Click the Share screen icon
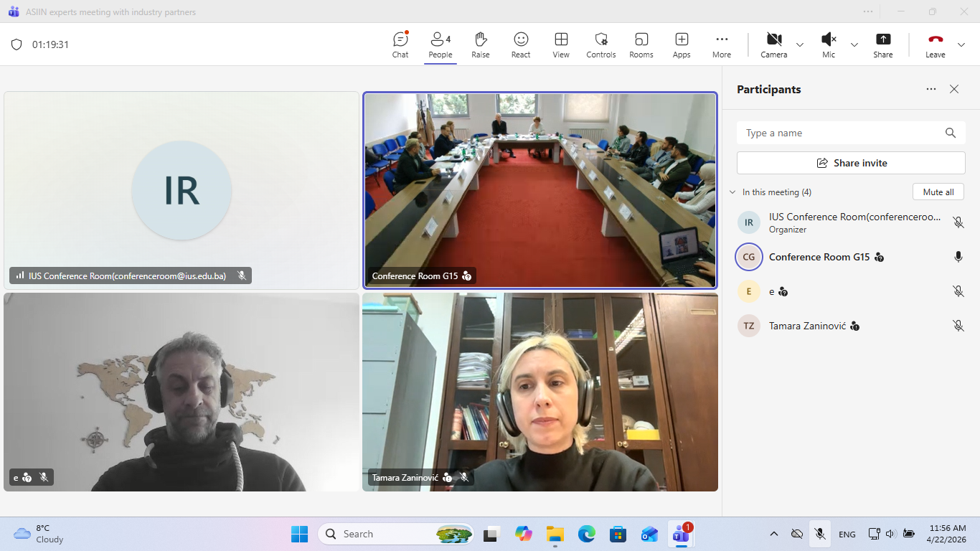980x551 pixels. (883, 44)
